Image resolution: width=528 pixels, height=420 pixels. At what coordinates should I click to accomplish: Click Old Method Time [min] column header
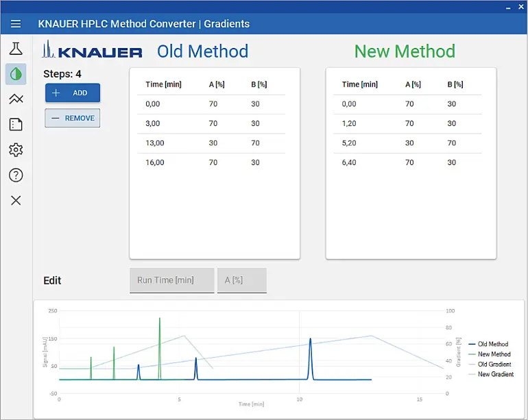[x=163, y=84]
